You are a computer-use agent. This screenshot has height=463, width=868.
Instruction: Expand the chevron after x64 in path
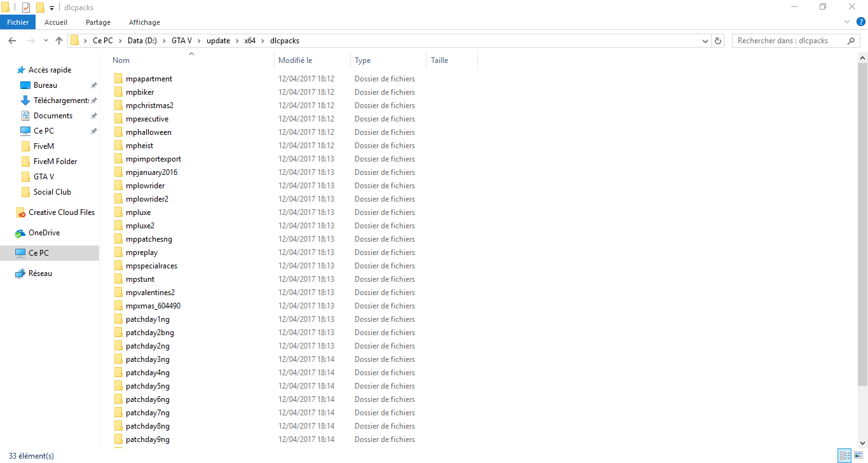point(262,41)
